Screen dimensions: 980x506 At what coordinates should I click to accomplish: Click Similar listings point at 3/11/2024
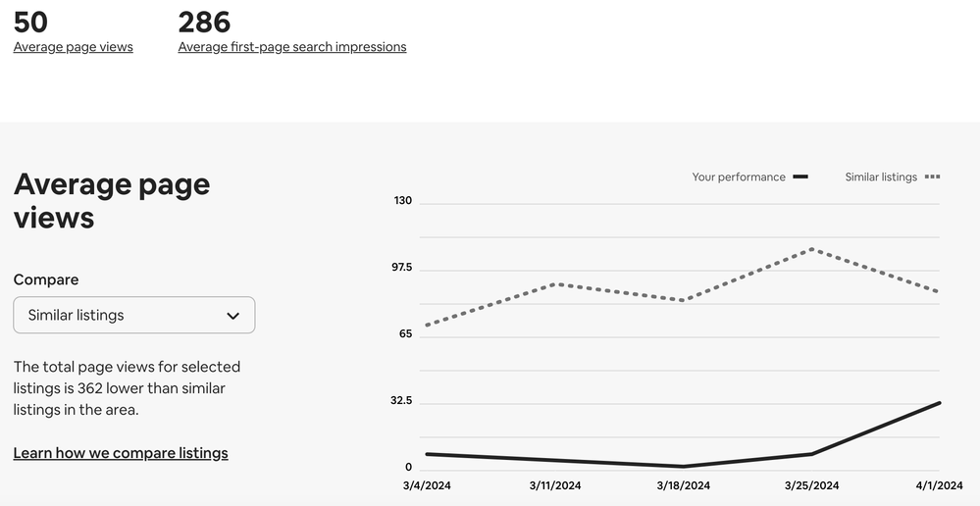point(556,284)
